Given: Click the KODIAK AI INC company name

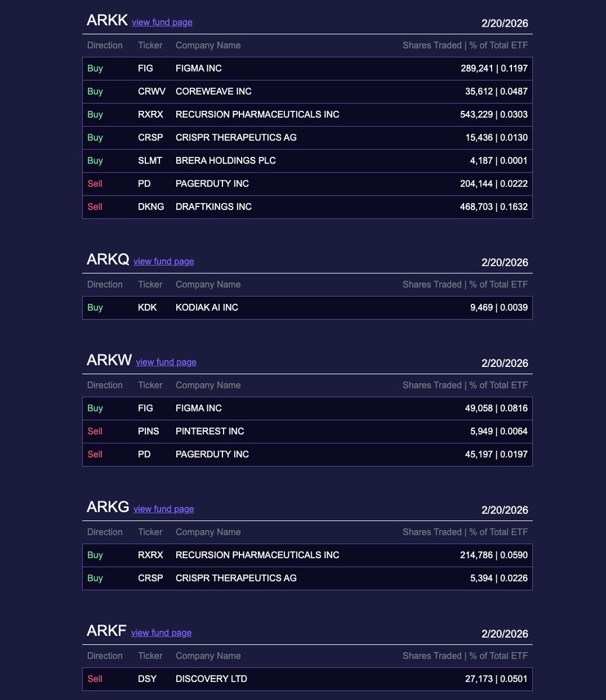Looking at the screenshot, I should point(207,307).
